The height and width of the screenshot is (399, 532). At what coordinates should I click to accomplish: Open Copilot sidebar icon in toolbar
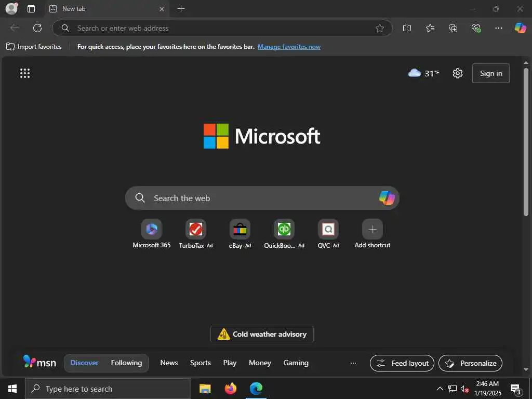coord(520,28)
